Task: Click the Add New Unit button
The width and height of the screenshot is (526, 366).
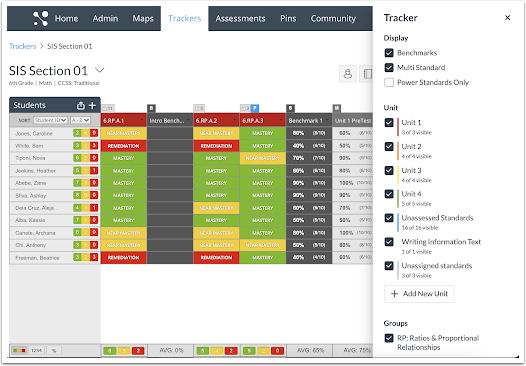Action: click(419, 294)
